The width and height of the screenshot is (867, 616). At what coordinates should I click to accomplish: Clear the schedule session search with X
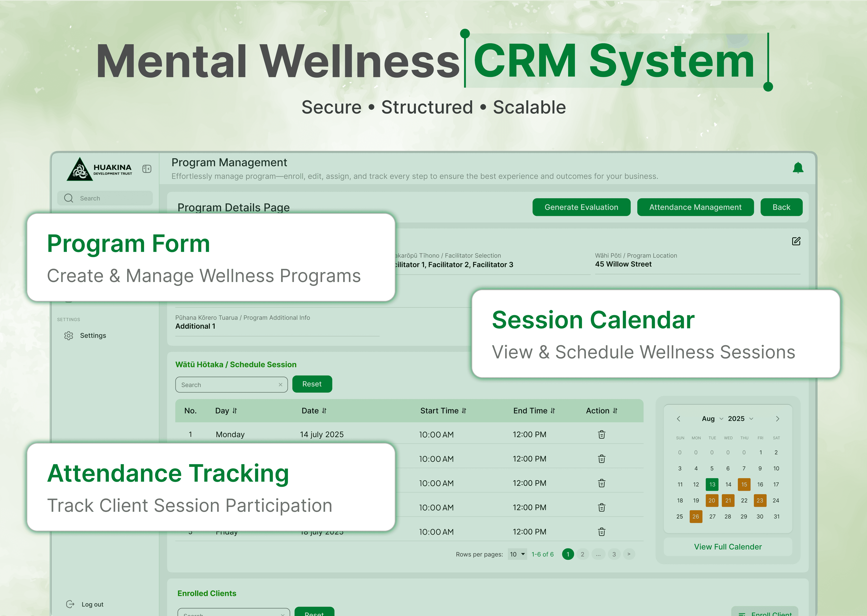(x=280, y=385)
